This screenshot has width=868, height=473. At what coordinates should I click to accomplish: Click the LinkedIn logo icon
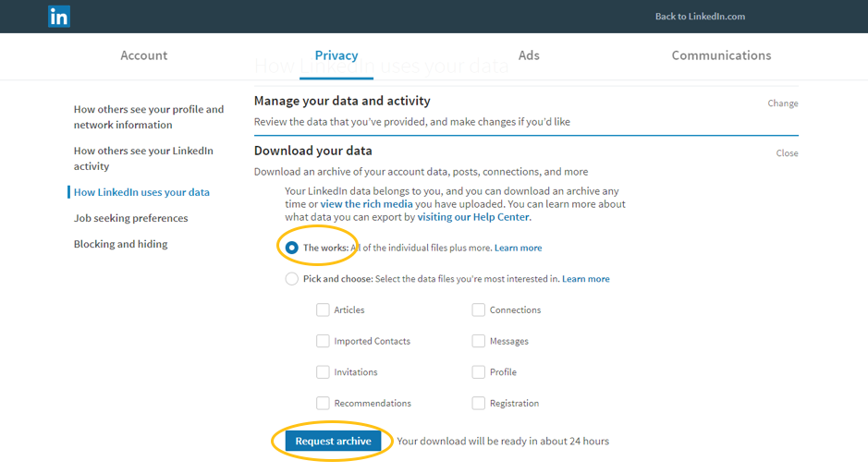tap(58, 17)
